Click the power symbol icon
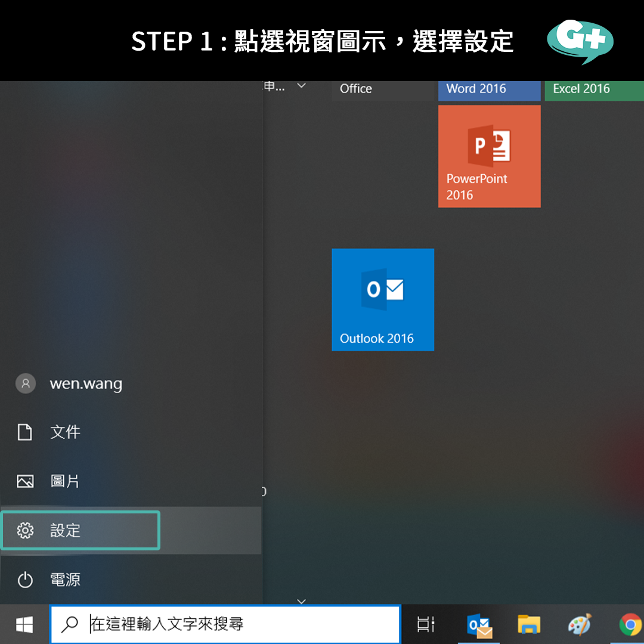 [25, 580]
